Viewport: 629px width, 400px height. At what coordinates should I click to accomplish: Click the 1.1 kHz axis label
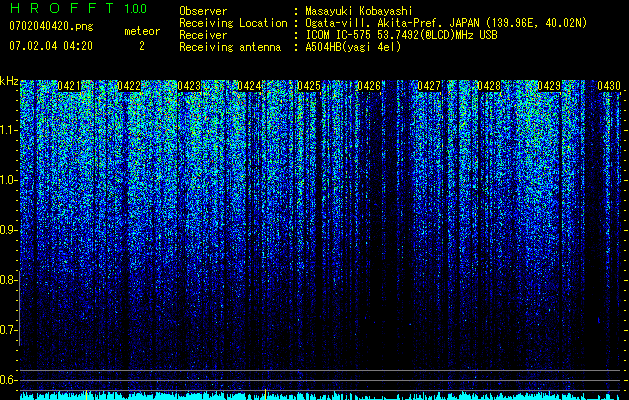[x=8, y=130]
